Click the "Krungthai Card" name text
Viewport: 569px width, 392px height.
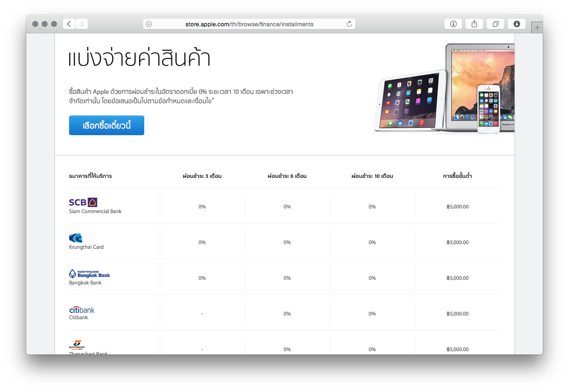[x=86, y=247]
